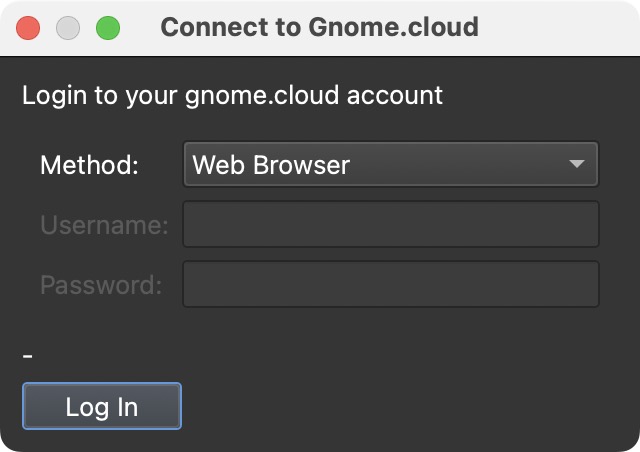640x452 pixels.
Task: Open the Method combo box
Action: coord(390,165)
